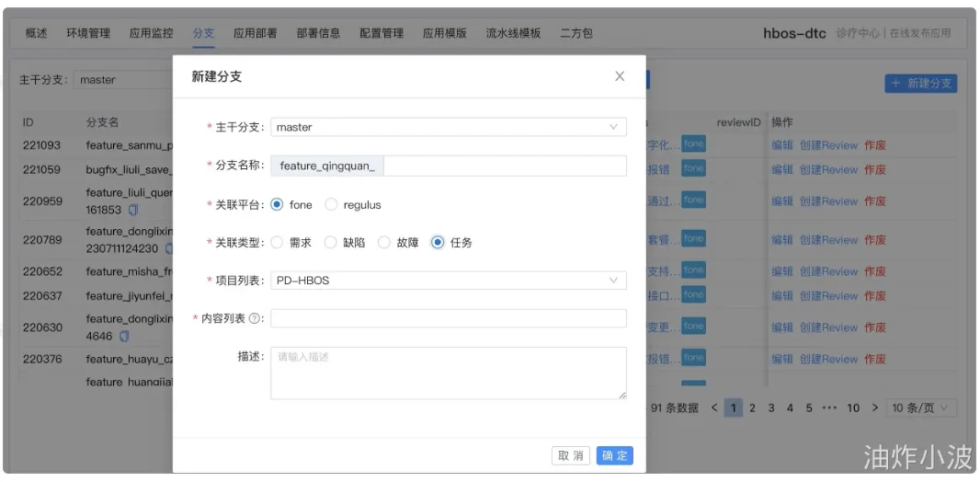Choose 任务 as the 关联类型

point(438,243)
